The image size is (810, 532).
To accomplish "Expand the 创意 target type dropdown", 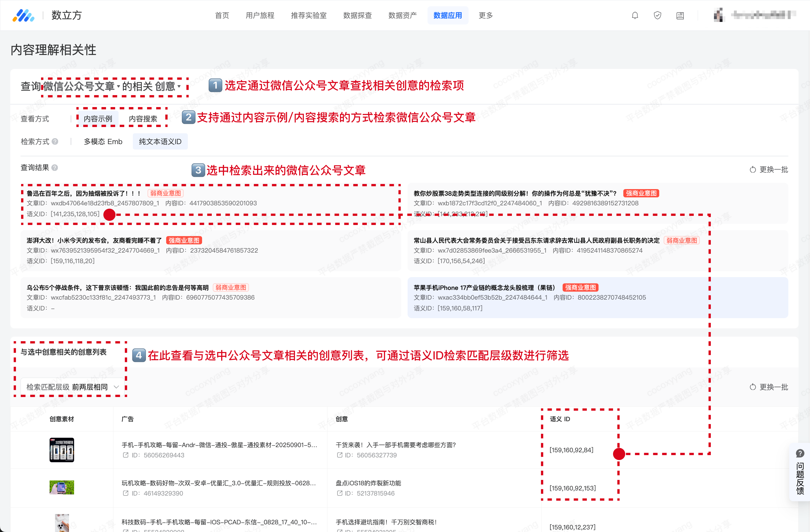I will click(x=168, y=86).
